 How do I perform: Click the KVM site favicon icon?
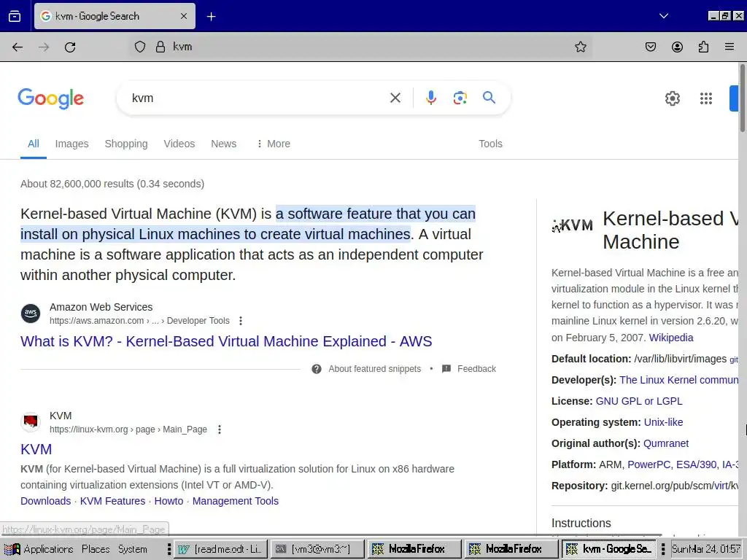[x=31, y=422]
